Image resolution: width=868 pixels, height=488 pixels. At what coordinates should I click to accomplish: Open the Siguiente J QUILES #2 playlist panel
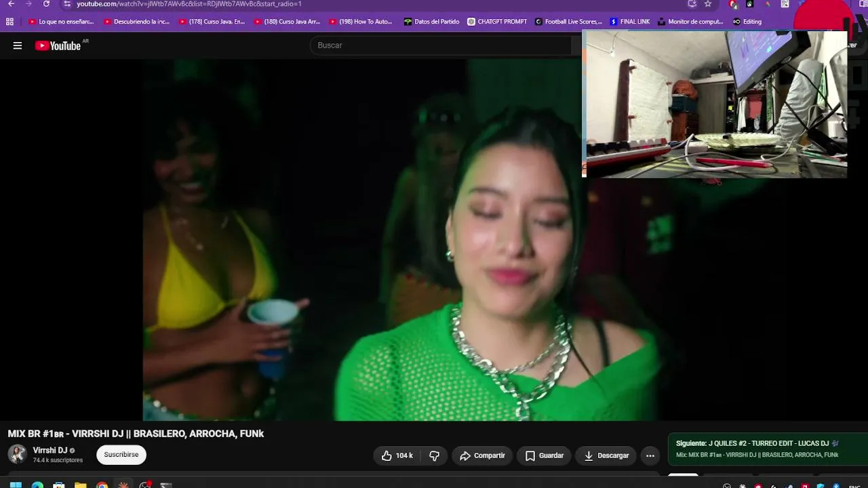point(768,449)
